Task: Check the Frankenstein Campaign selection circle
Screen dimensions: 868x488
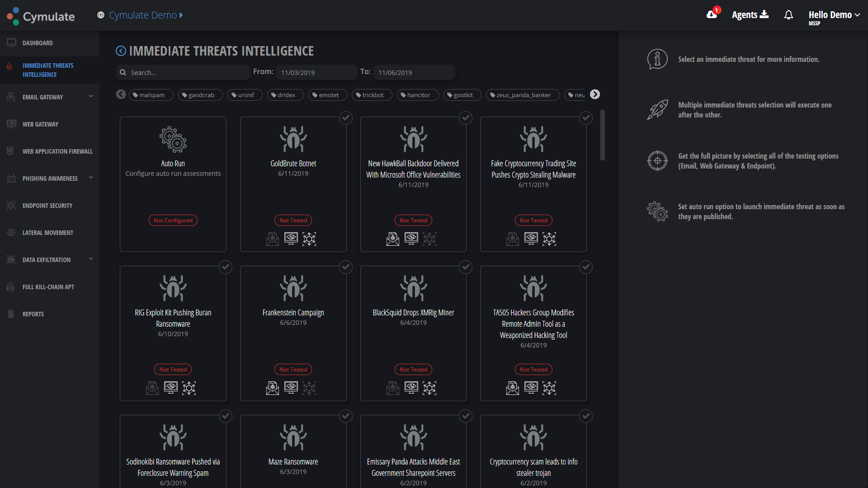Action: pyautogui.click(x=346, y=267)
